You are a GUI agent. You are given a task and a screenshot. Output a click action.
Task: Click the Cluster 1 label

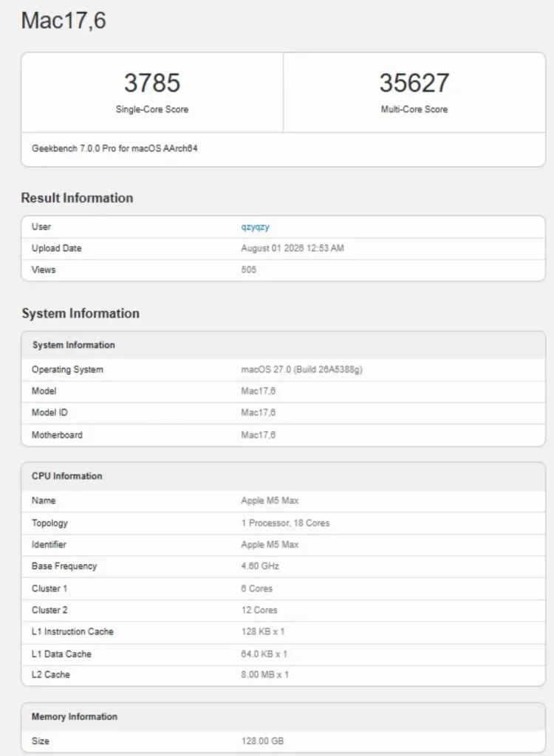pos(49,588)
